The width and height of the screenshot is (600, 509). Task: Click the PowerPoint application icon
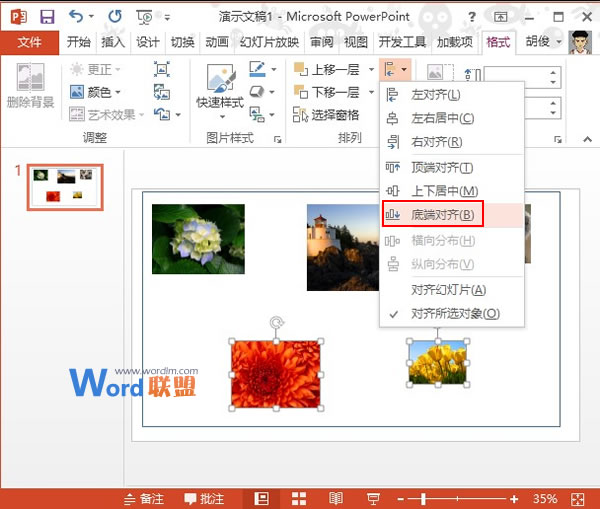(x=18, y=17)
